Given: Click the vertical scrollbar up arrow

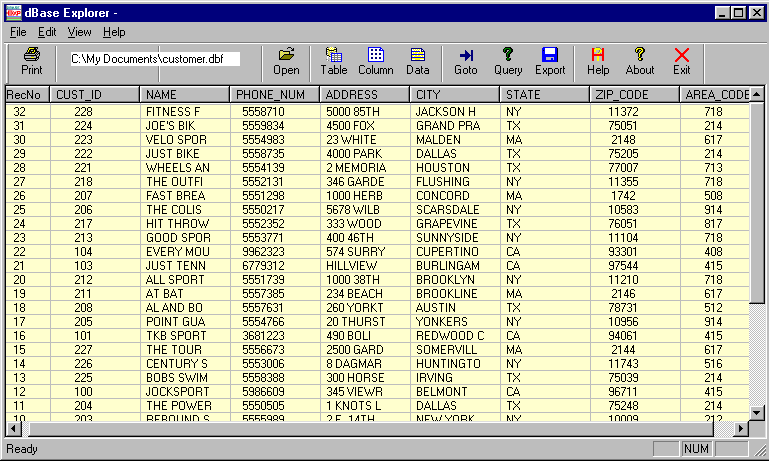Looking at the screenshot, I should click(757, 94).
